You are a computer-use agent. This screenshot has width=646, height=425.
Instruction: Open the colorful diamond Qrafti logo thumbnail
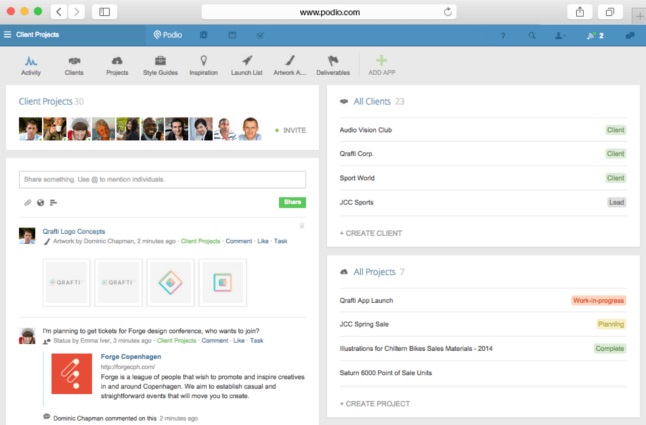[x=170, y=282]
